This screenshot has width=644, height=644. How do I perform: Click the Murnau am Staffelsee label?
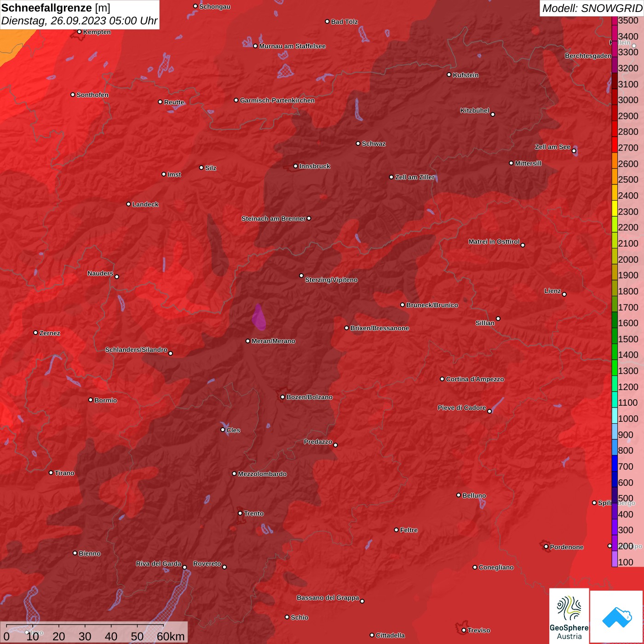point(293,46)
